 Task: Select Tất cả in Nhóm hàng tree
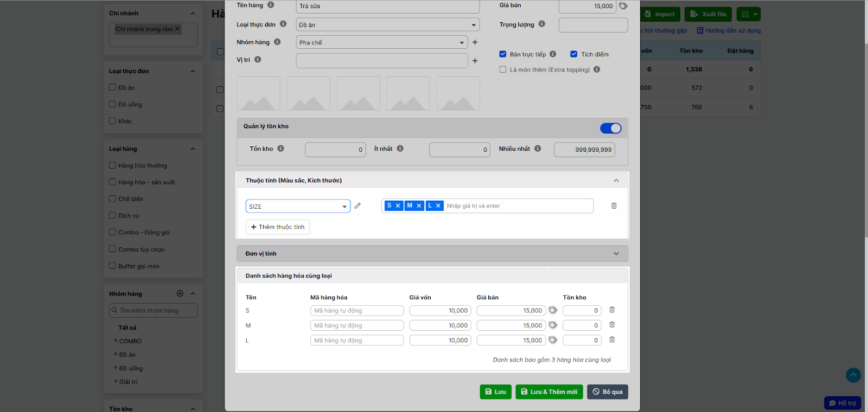(127, 327)
